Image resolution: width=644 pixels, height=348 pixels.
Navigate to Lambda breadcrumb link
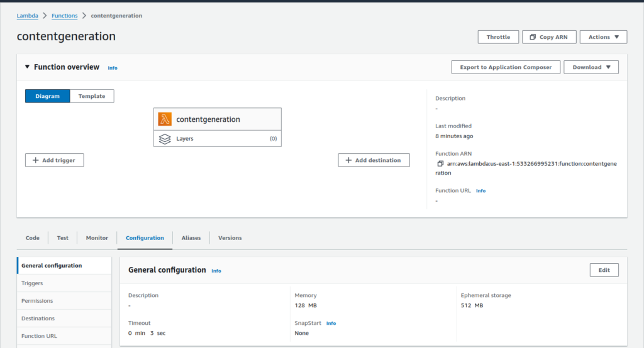pyautogui.click(x=28, y=16)
